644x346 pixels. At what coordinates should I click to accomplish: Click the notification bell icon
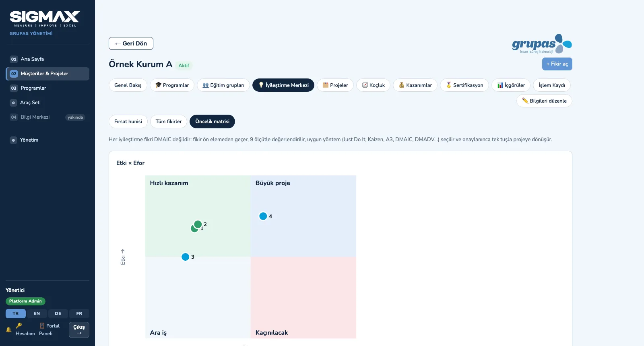(x=8, y=330)
